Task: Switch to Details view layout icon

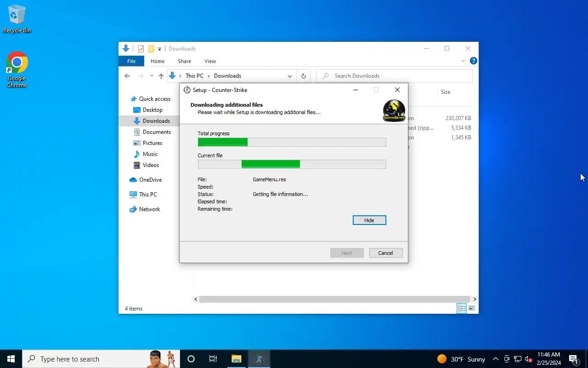Action: 462,308
